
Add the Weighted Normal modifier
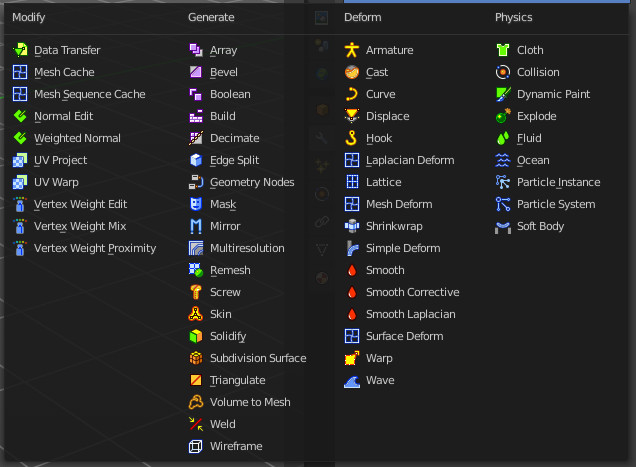77,138
